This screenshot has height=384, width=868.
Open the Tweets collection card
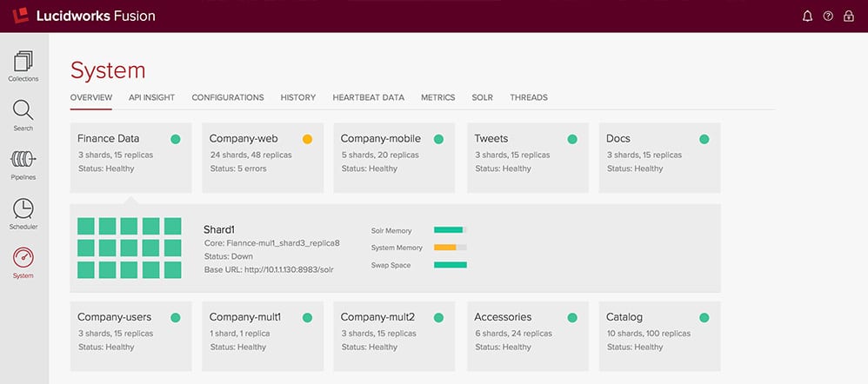(x=528, y=158)
